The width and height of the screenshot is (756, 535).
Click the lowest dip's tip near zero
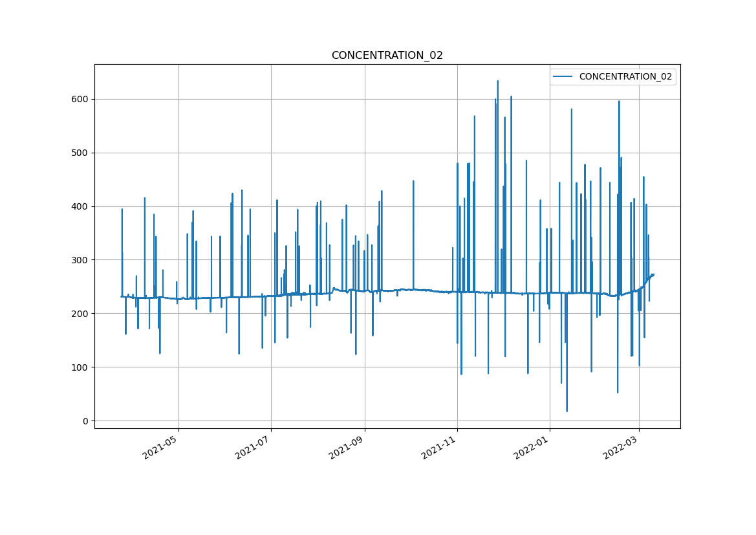567,411
